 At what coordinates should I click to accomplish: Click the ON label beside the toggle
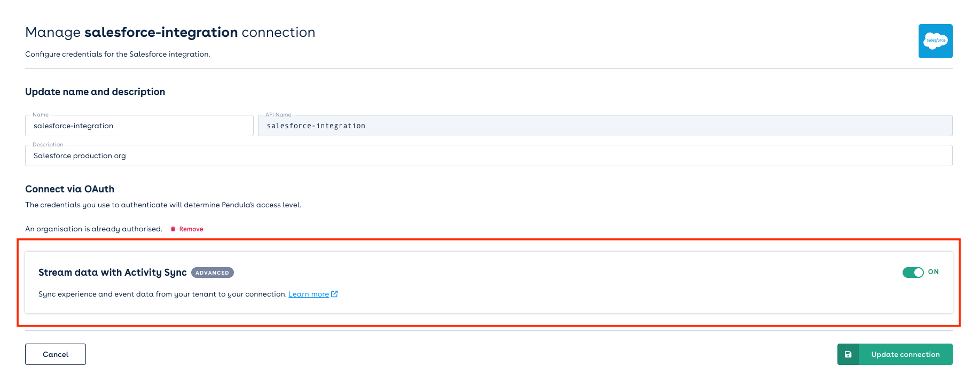934,272
